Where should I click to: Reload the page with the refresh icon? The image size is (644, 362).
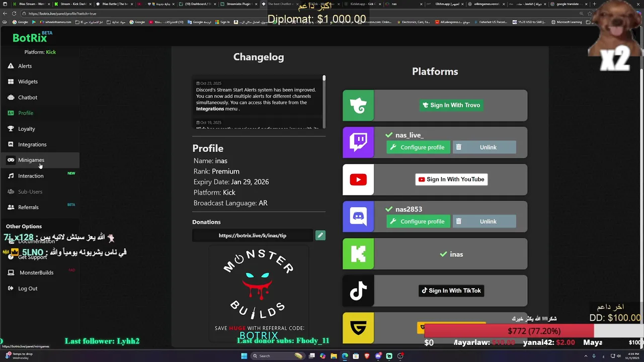(x=14, y=14)
